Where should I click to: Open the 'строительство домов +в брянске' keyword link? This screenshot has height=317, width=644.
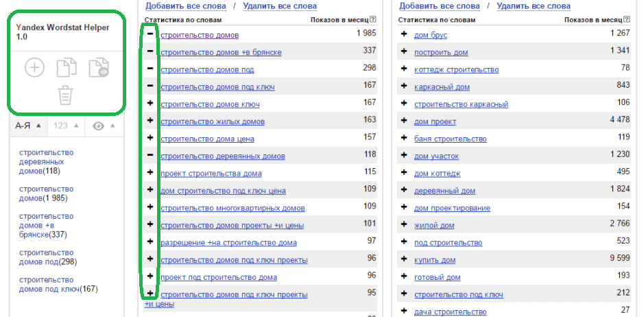click(x=221, y=53)
